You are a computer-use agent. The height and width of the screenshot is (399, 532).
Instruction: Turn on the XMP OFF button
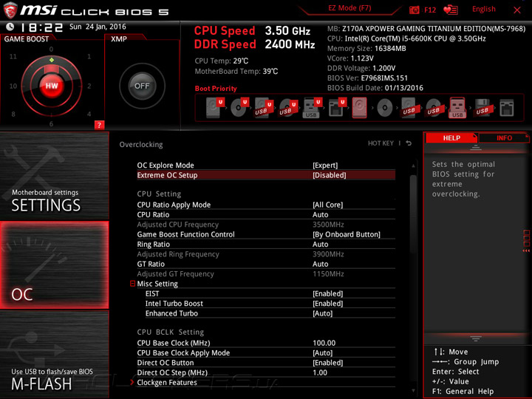[142, 86]
